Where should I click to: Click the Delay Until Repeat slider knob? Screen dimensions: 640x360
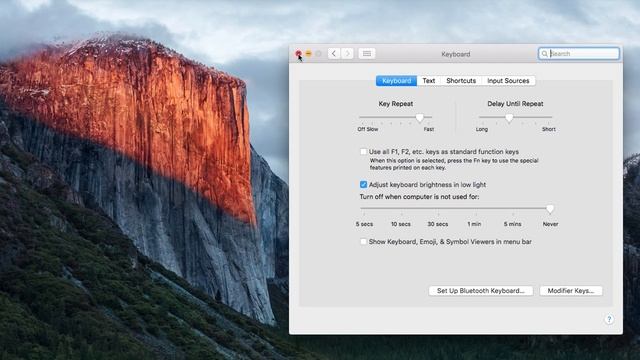point(509,118)
